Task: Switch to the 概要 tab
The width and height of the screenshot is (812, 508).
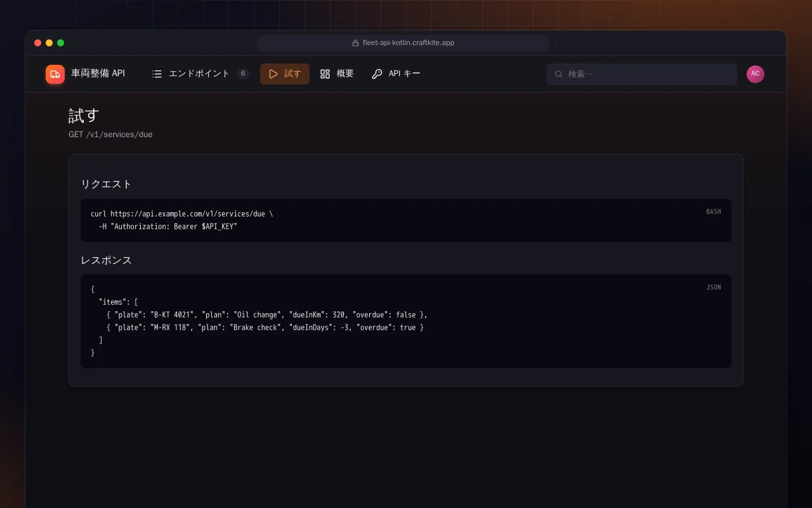Action: point(337,74)
